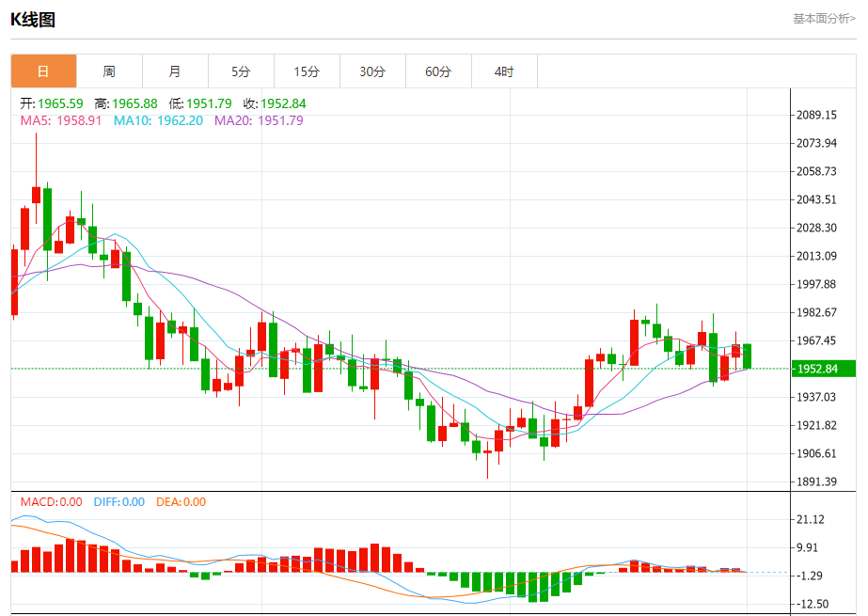868x616 pixels.
Task: Click the MA20: 1951.79 indicator text
Action: click(x=259, y=120)
